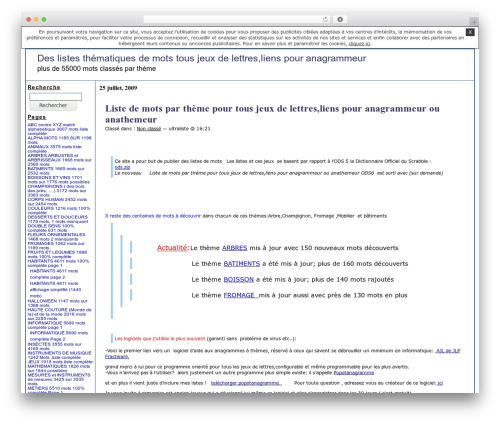
Task: Open sidebar page 'FROMAGES'
Action: (56, 246)
